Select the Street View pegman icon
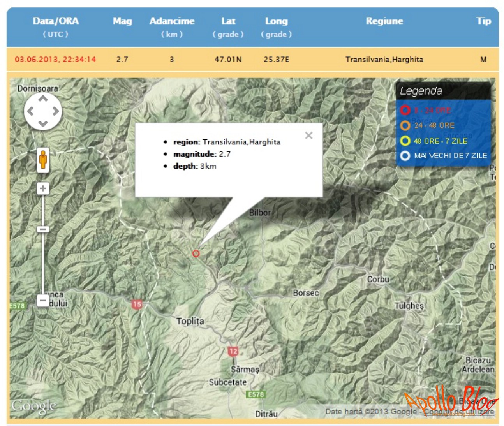Viewport: 504px width, 426px height. click(43, 160)
